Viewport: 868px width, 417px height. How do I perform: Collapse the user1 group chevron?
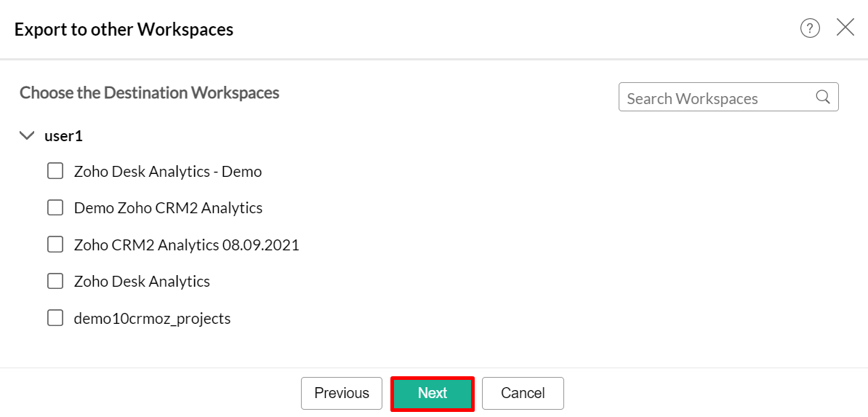click(x=27, y=135)
